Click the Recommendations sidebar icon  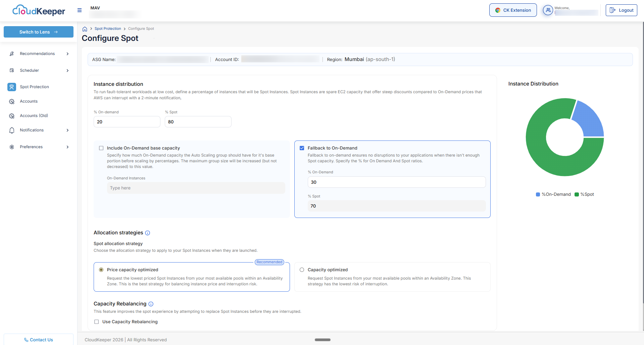[x=12, y=54]
